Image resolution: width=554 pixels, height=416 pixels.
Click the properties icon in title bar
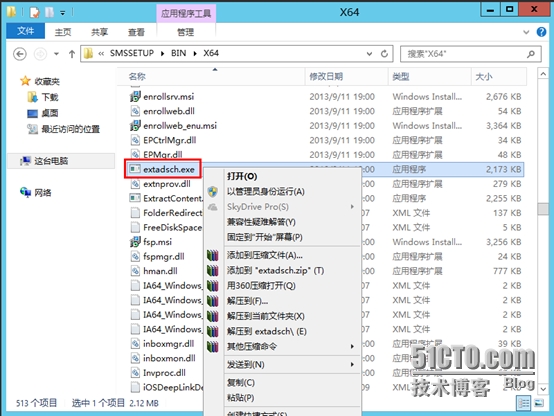coord(34,12)
